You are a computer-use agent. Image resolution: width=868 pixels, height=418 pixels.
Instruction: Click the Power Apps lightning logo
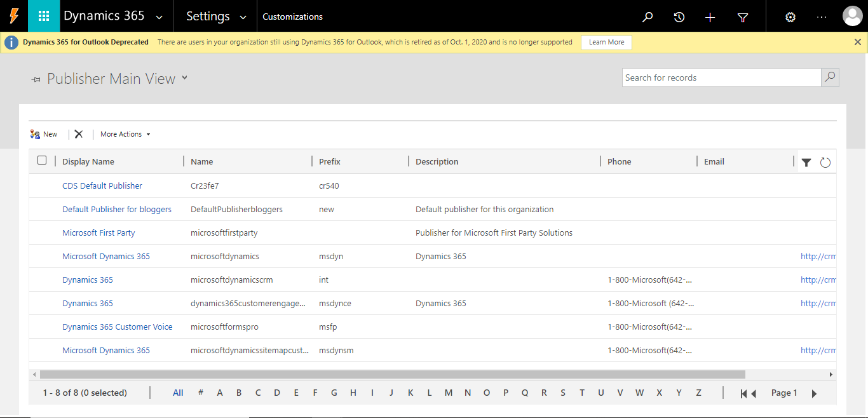pos(13,17)
